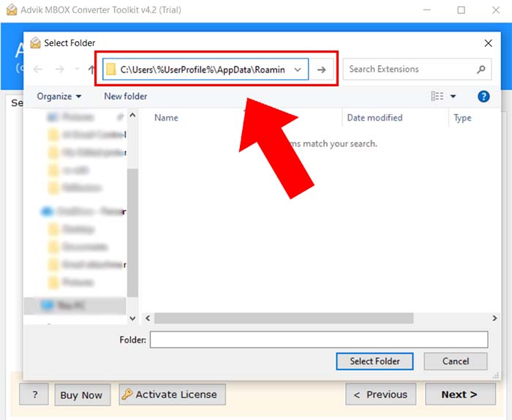Click the change view icon
Image resolution: width=512 pixels, height=420 pixels.
437,97
